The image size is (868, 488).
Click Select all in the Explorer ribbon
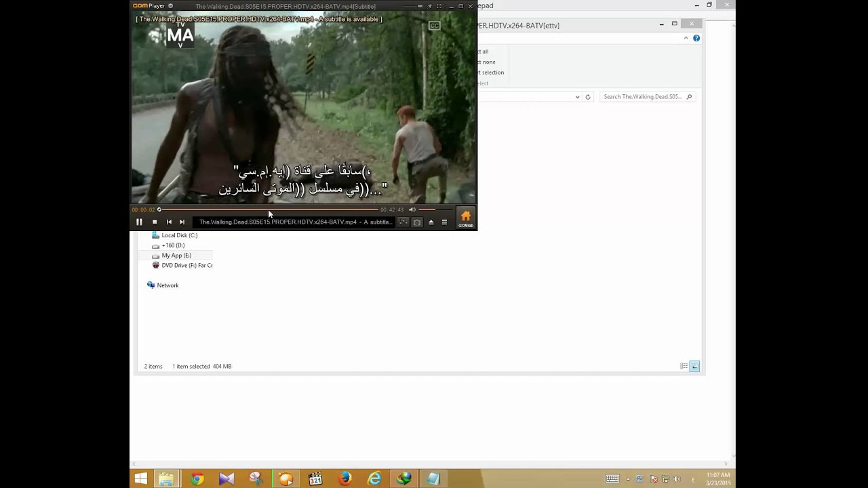484,52
